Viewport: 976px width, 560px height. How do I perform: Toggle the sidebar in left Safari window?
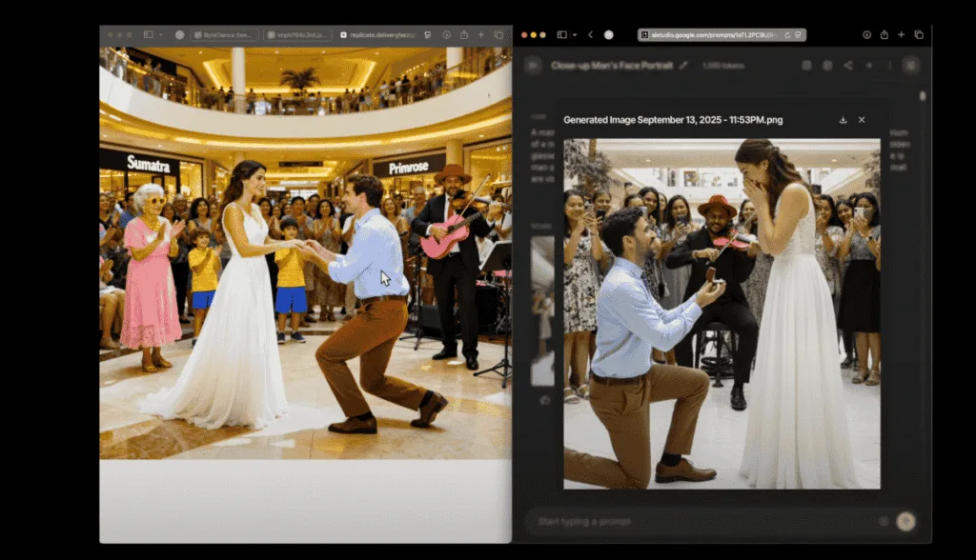point(148,34)
